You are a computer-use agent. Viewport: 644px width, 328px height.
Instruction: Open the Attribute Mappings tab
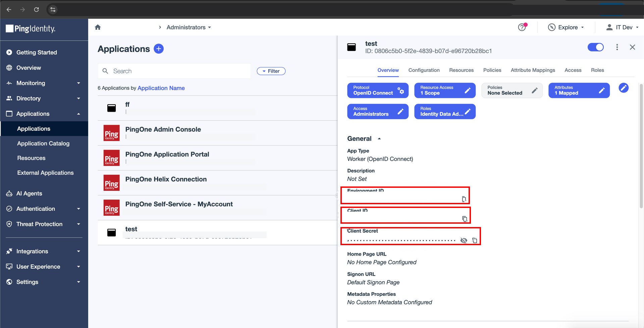coord(533,70)
